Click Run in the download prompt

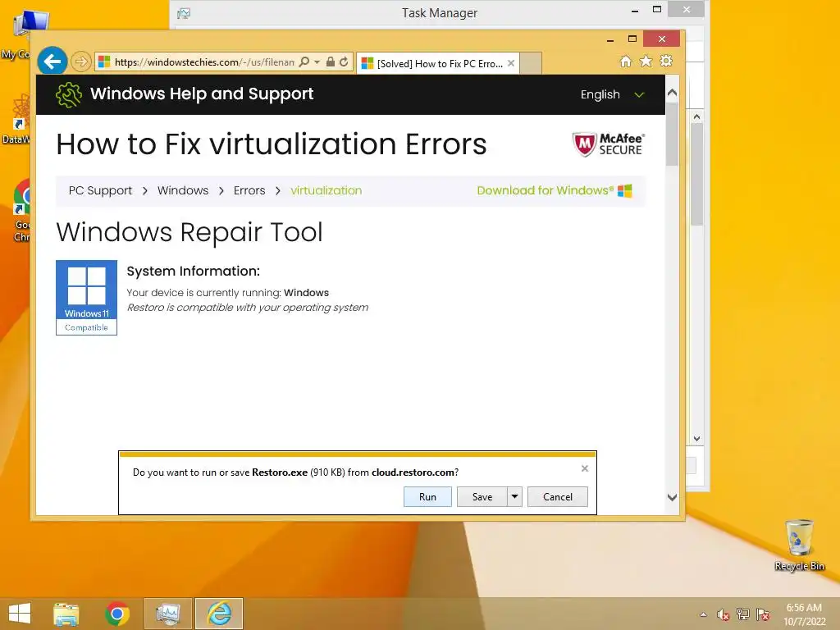pyautogui.click(x=427, y=496)
